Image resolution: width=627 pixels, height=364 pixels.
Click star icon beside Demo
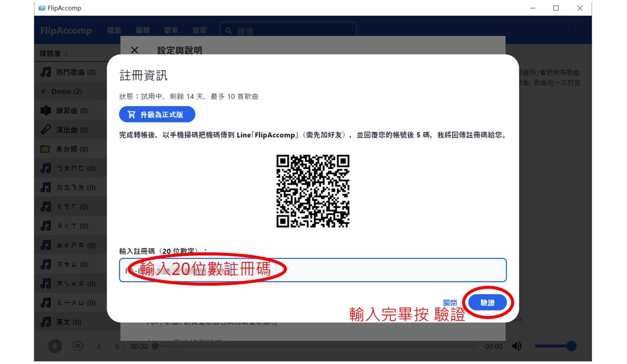(x=44, y=92)
